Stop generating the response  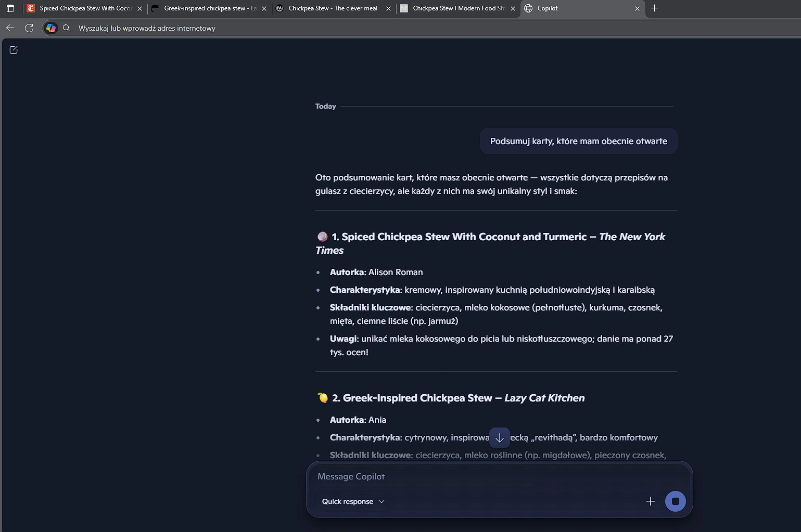(x=675, y=501)
